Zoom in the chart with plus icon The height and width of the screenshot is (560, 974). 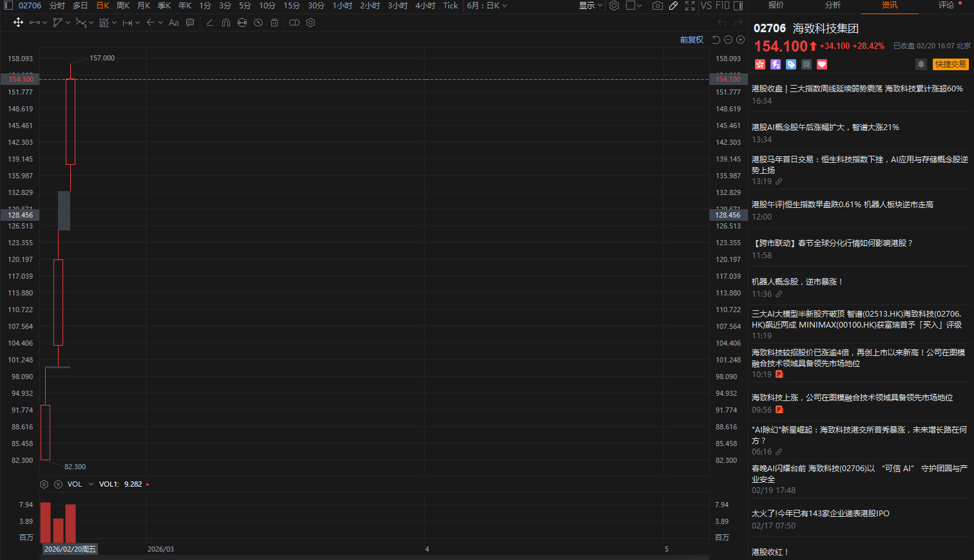[x=741, y=40]
